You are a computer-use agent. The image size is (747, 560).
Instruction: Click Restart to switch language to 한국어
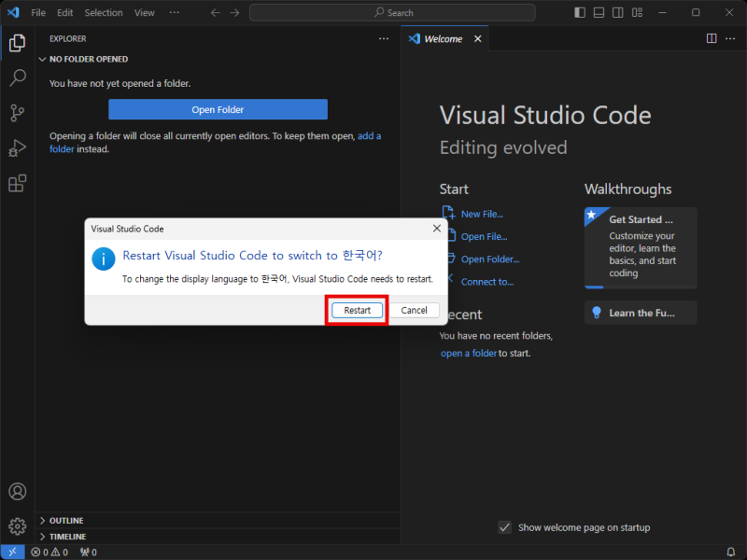(357, 310)
